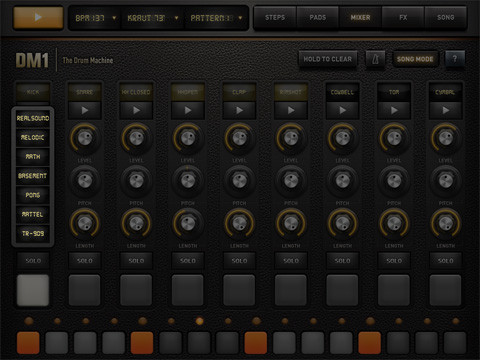This screenshot has height=360, width=480.
Task: Choose TR-909 from the Kick sound list
Action: coord(33,233)
